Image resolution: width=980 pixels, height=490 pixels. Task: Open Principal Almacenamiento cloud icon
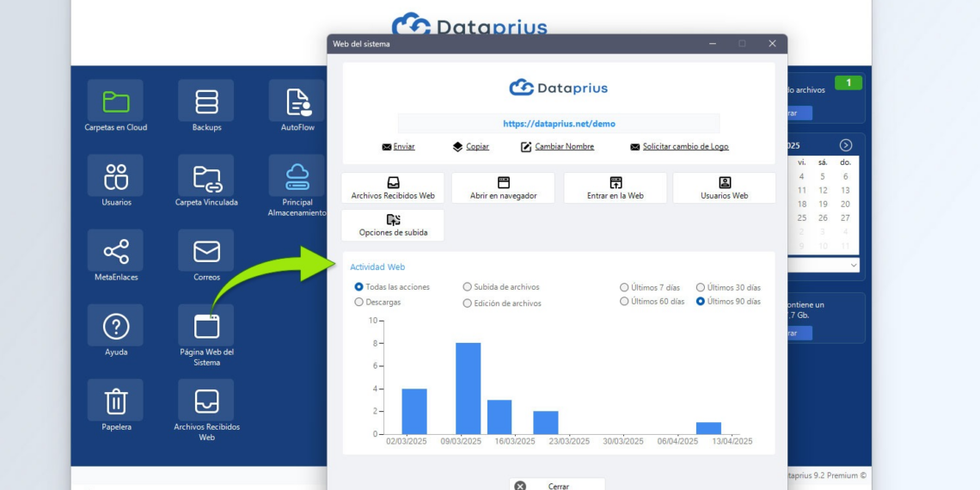297,176
